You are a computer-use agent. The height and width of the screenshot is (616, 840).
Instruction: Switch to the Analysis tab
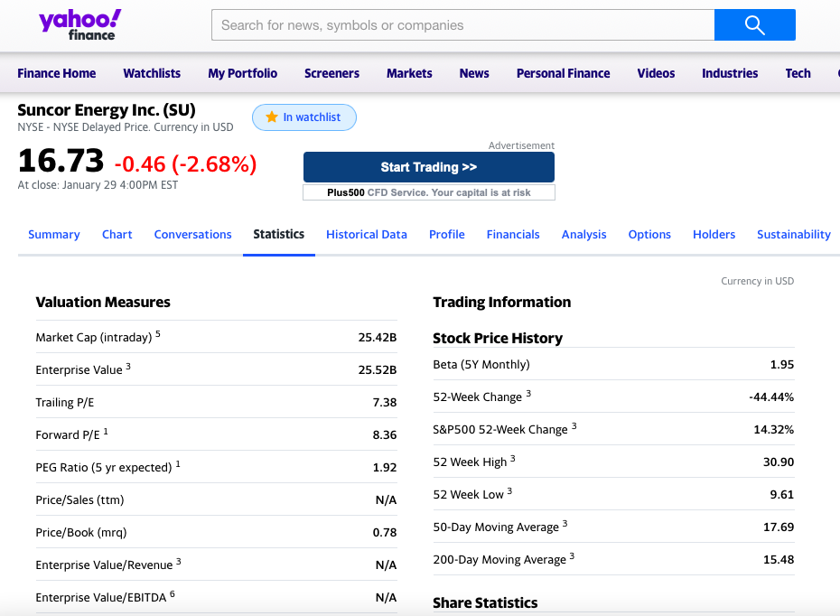[583, 235]
